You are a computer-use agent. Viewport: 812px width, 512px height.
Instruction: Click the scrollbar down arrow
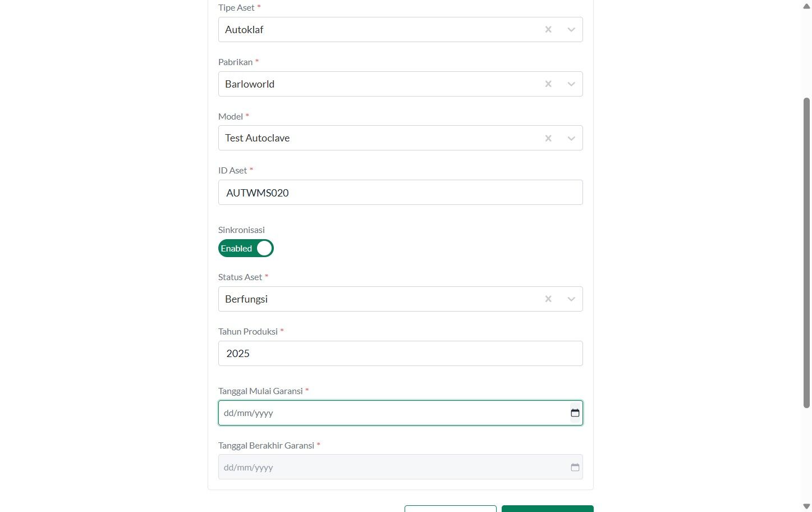[806, 506]
